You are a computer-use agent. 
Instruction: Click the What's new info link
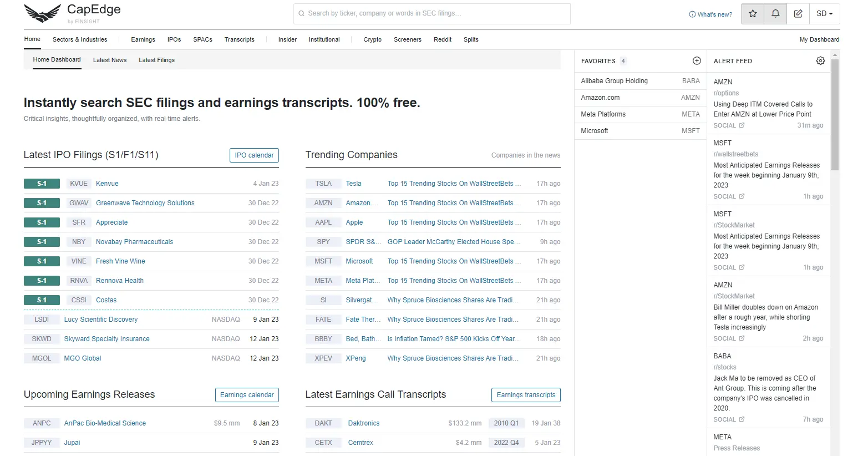pos(710,14)
